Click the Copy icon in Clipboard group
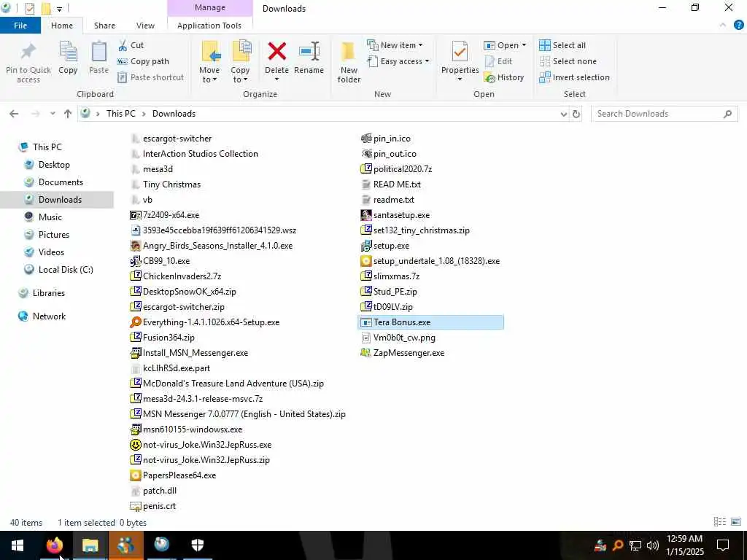Screen dimensions: 747x560 pyautogui.click(x=68, y=52)
